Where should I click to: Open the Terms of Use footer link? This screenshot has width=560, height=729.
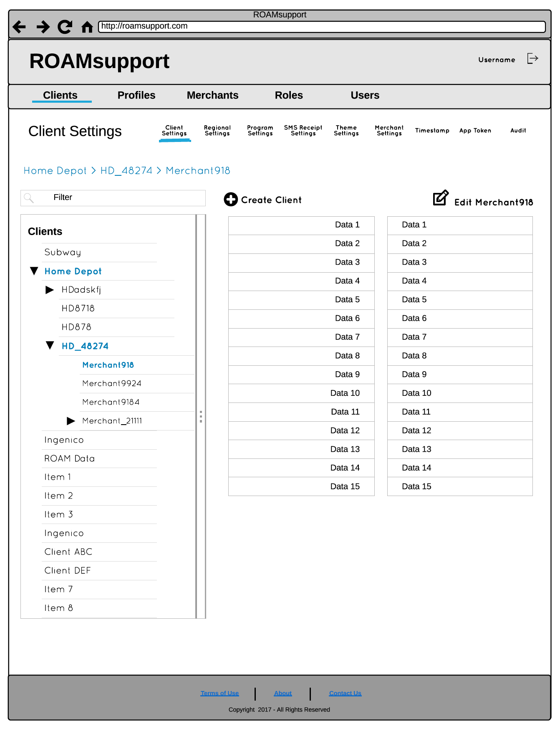click(x=219, y=693)
